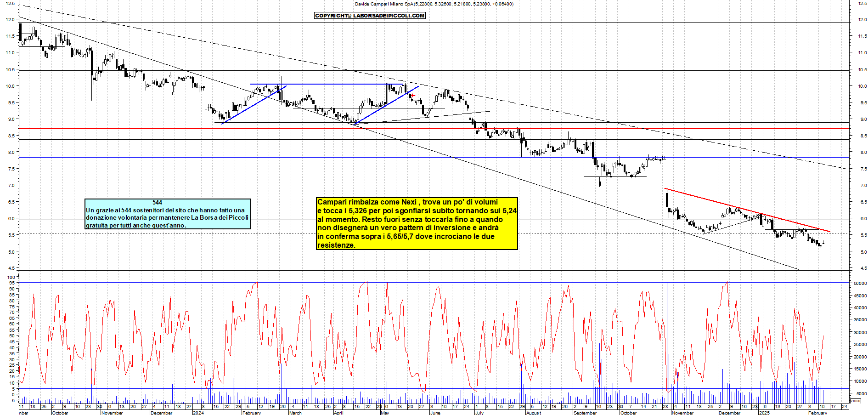Click the September month label
This screenshot has height=415, width=868.
click(x=585, y=413)
